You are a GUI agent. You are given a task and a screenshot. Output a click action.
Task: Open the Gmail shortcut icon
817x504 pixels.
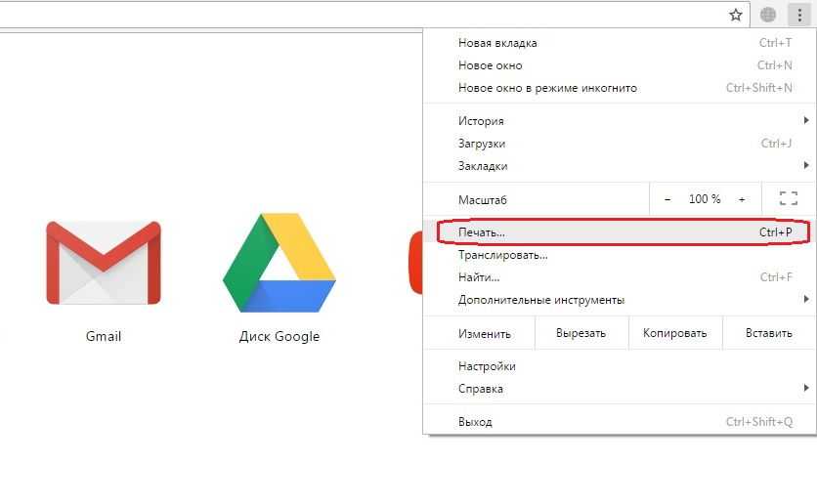[104, 263]
